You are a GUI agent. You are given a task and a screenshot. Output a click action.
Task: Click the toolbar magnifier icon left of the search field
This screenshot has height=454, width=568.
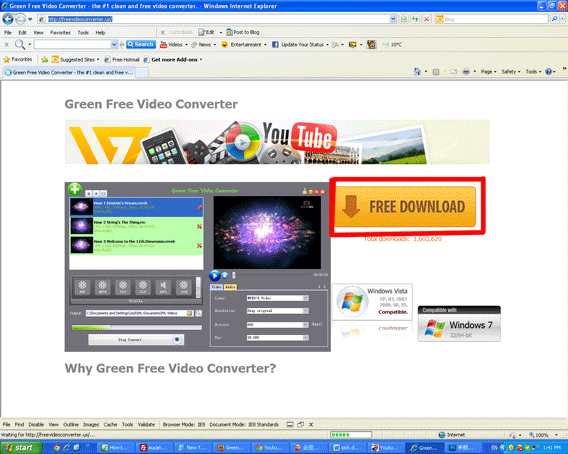[20, 45]
